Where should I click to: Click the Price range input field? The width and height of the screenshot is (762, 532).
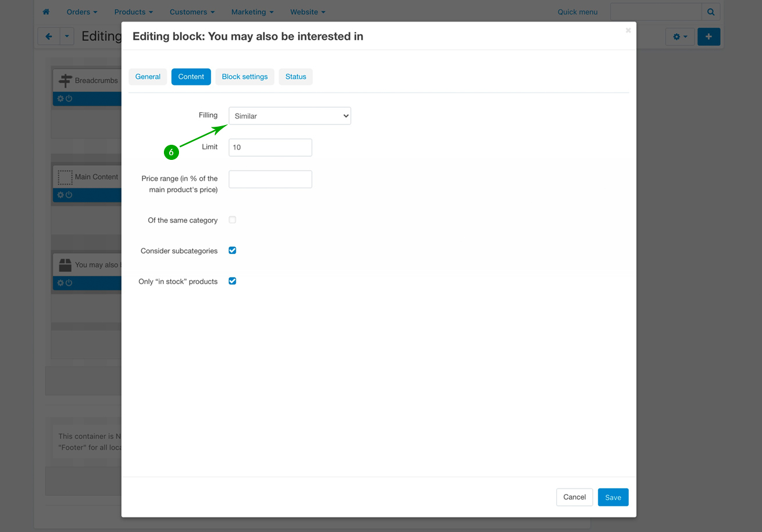[x=270, y=179]
